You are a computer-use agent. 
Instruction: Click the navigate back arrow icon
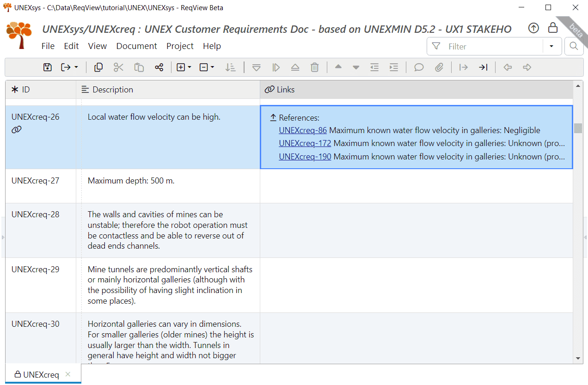(x=508, y=67)
